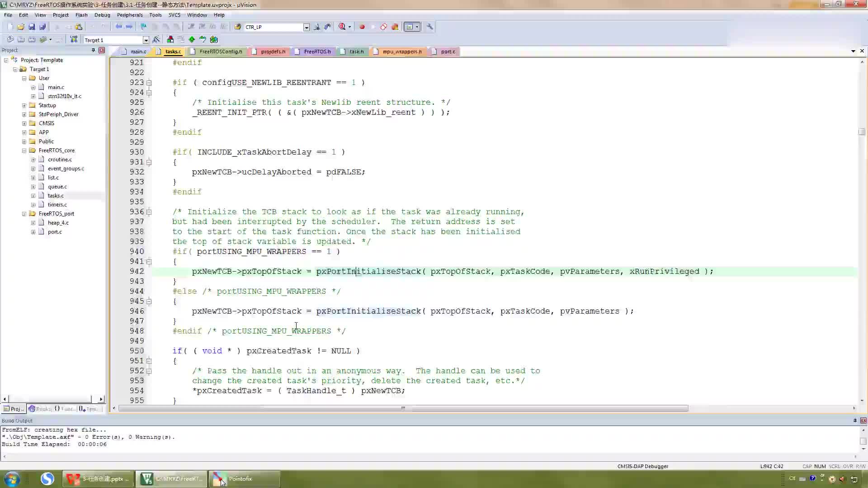Open Manage Run-Time Environment green diamond
This screenshot has height=488, width=868.
(192, 40)
